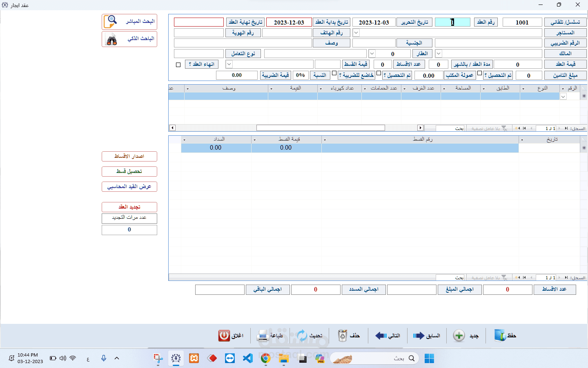Click the green plus جديد icon

point(459,336)
